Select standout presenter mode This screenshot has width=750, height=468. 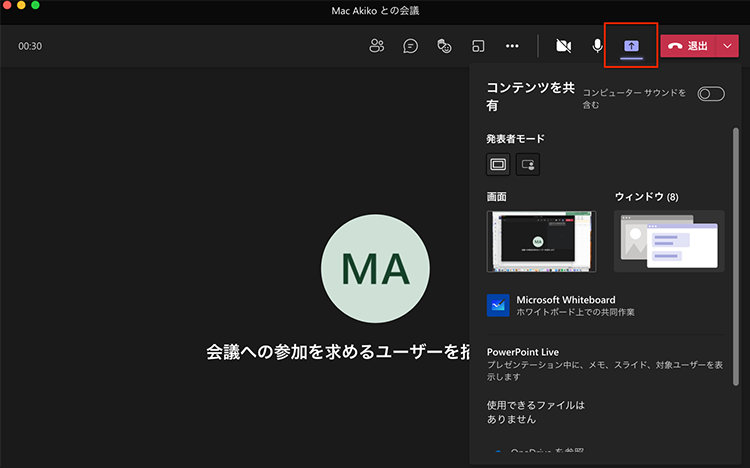[528, 164]
